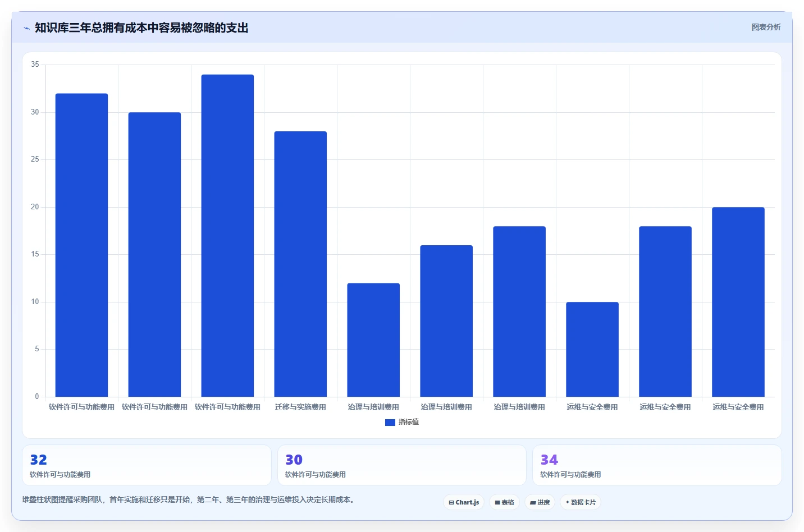Click the blue 指标值 legend color box

click(390, 422)
